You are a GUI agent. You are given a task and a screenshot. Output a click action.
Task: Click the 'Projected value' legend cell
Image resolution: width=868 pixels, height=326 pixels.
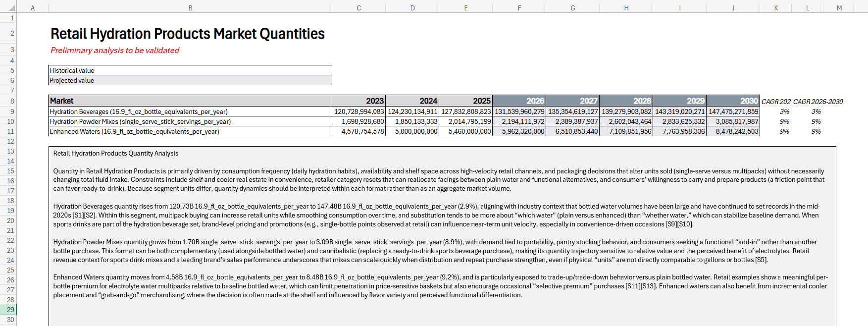(x=190, y=80)
